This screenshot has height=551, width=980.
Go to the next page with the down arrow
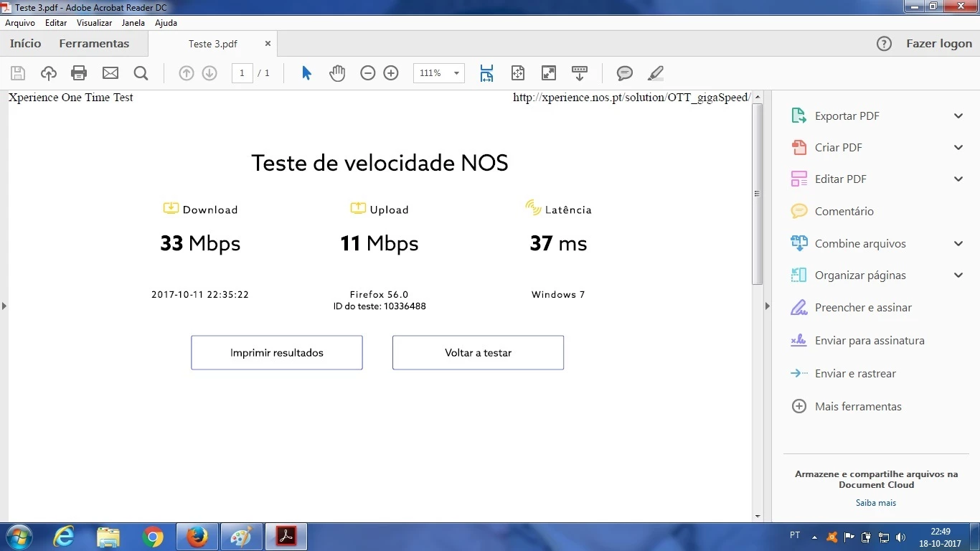click(209, 73)
